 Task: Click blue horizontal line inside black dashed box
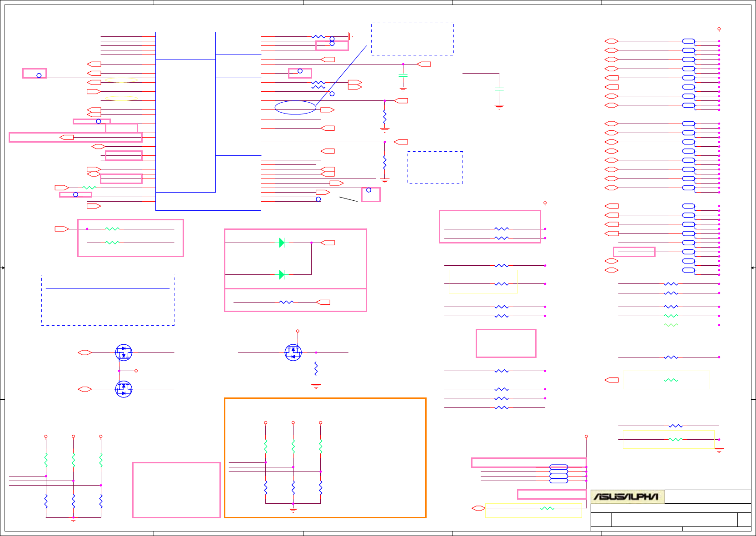(108, 288)
